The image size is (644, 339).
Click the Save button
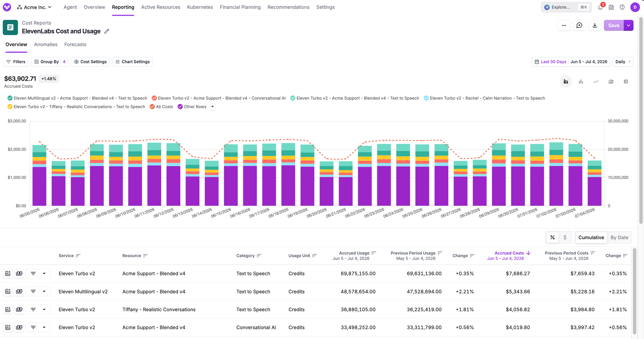[614, 25]
